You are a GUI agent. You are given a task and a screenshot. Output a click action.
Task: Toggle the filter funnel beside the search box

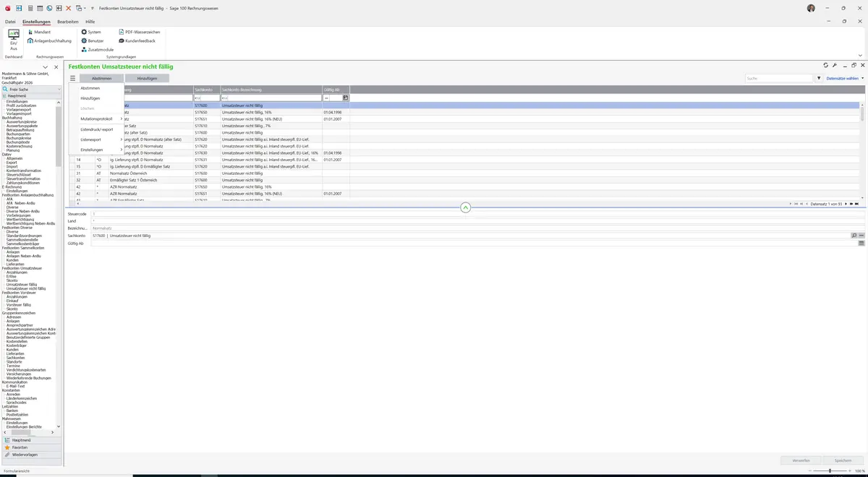click(819, 78)
